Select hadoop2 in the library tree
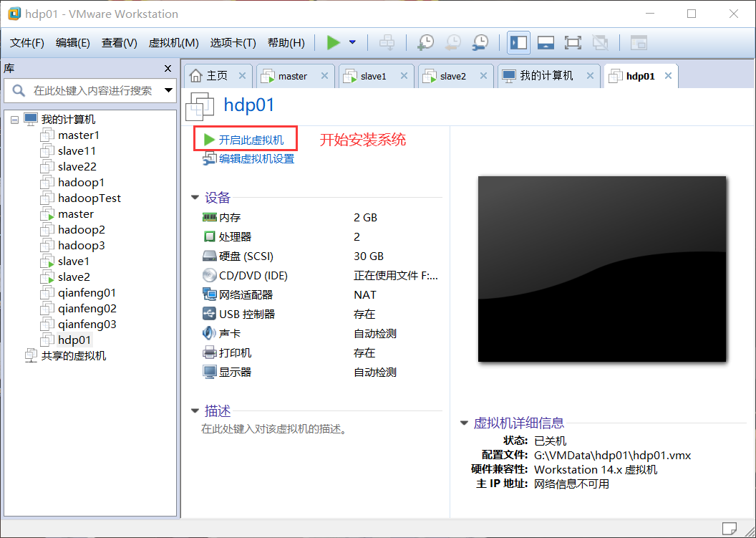 point(81,230)
